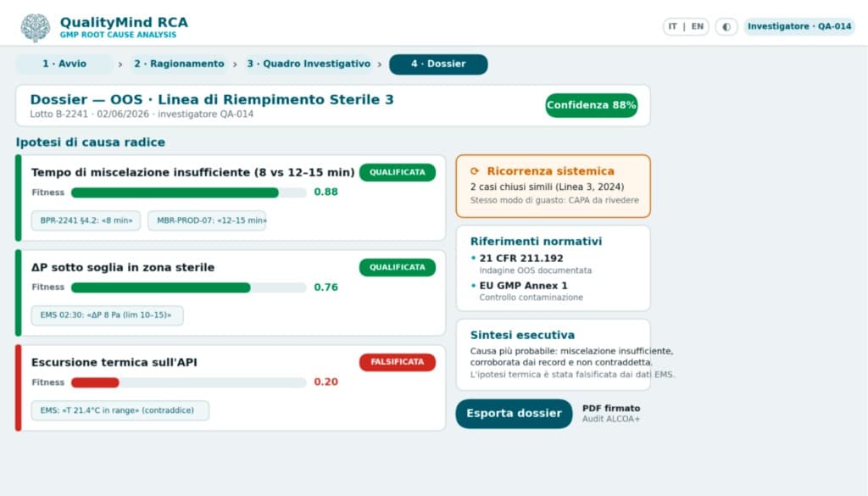Viewport: 868px width, 496px height.
Task: Click chevron after Quadro Investigativo step
Action: 380,64
